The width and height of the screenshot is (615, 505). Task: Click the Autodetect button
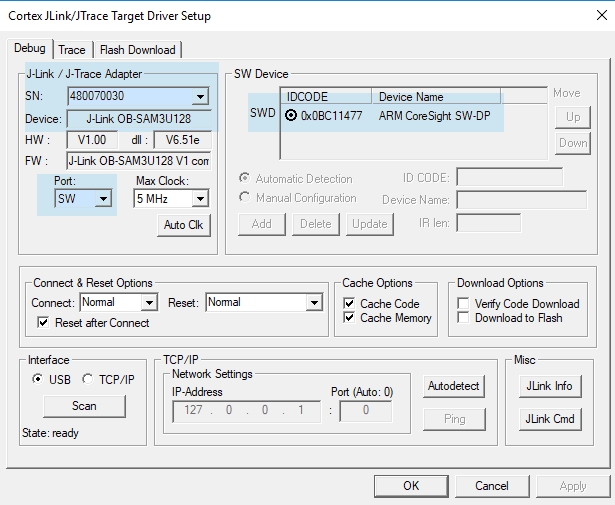pos(454,386)
